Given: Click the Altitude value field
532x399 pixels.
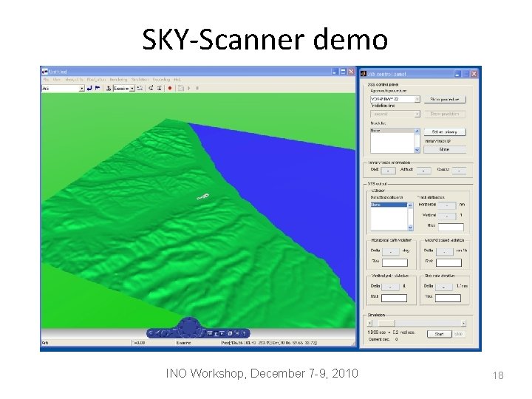Looking at the screenshot, I should click(x=424, y=171).
